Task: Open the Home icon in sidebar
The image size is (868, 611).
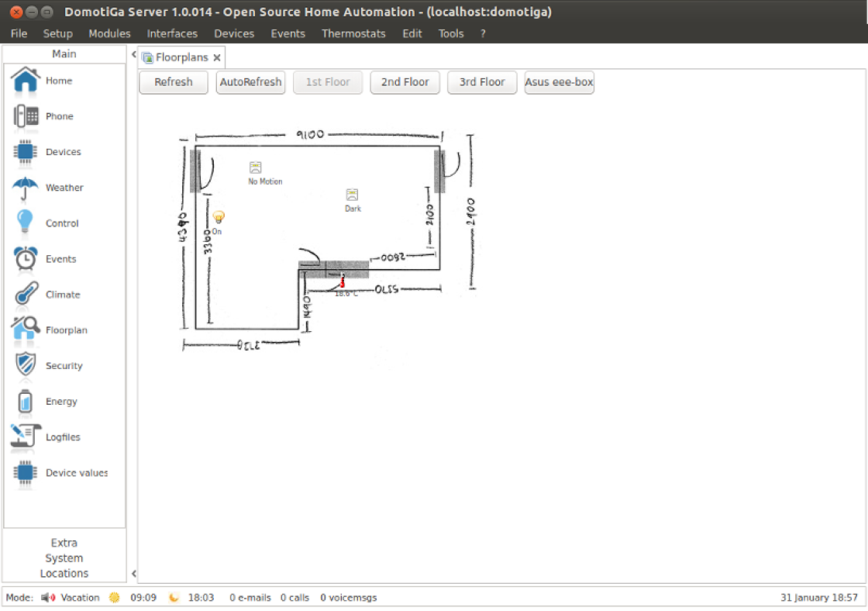Action: 26,81
